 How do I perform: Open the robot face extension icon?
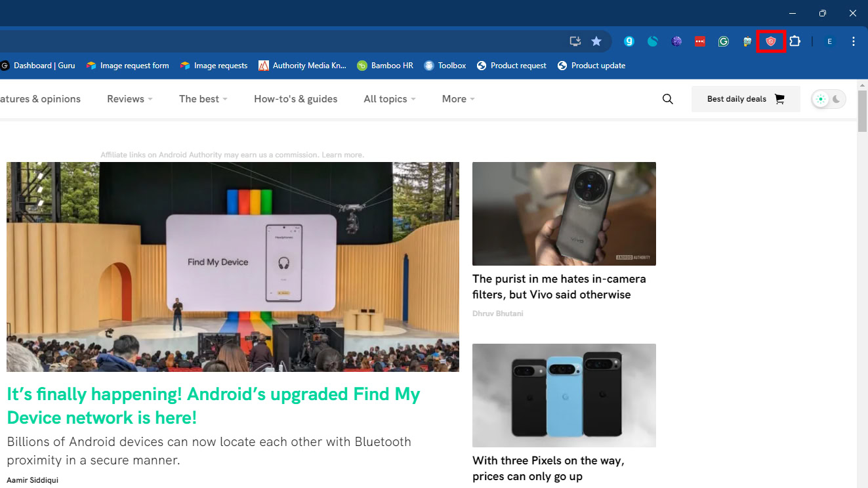(747, 41)
